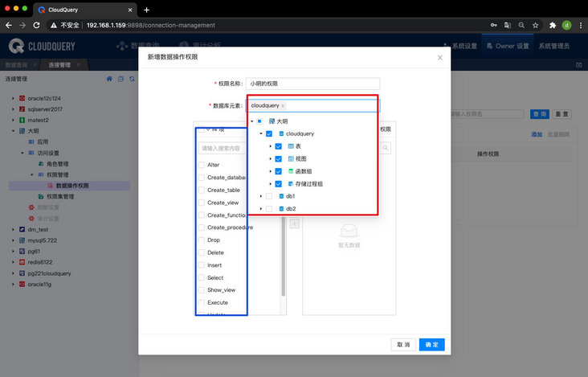588x377 pixels.
Task: Click the db1 database icon in dropdown
Action: (281, 196)
